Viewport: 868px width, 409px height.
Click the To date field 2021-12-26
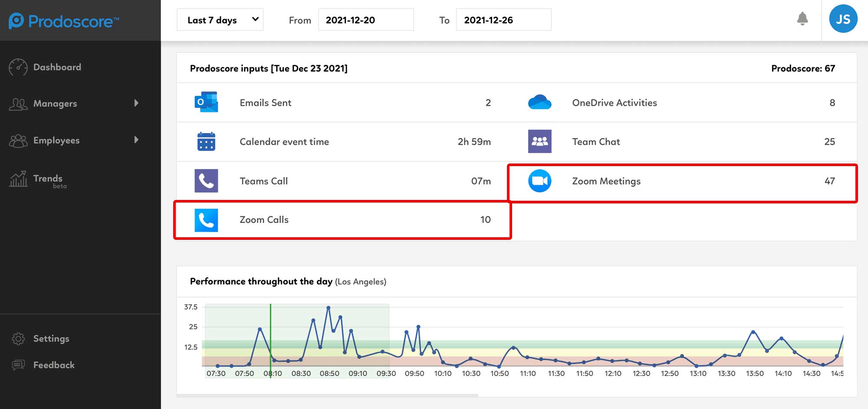coord(504,20)
